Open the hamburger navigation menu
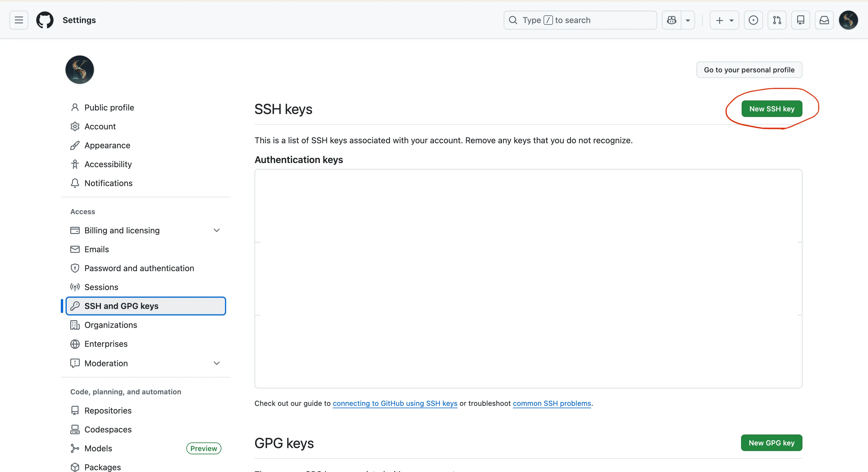This screenshot has height=472, width=868. [19, 20]
